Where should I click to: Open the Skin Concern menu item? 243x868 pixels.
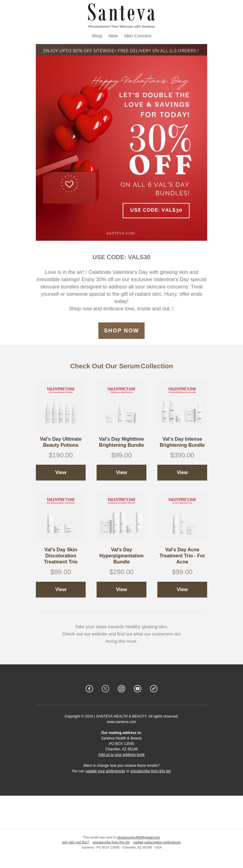point(138,36)
